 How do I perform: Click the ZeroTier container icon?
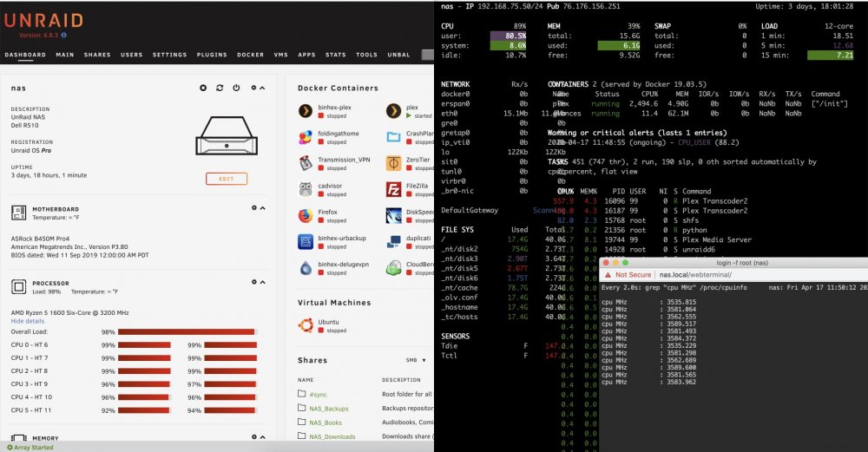393,163
